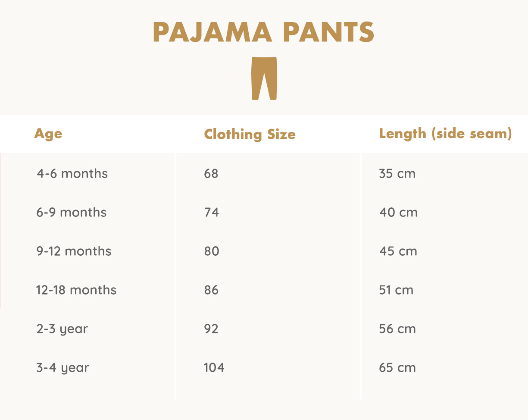Select the 2-3 year age cell

point(62,329)
